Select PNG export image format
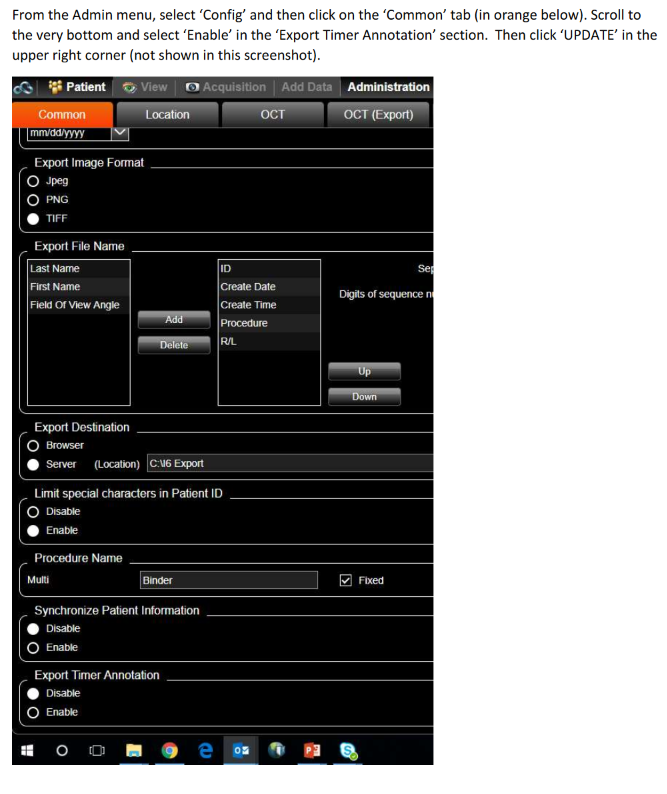Viewport: 667px width, 794px height. click(x=33, y=200)
